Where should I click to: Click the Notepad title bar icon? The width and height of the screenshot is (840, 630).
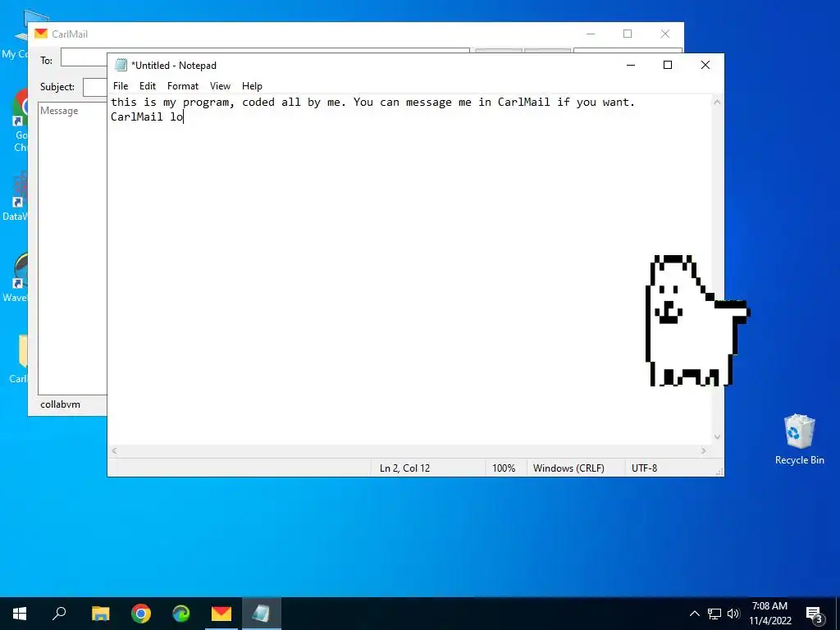[121, 65]
